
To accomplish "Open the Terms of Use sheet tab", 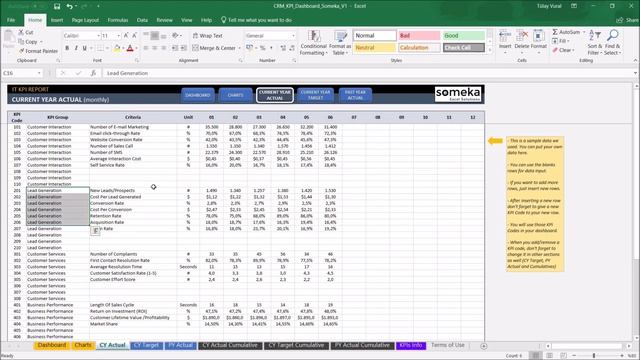I will coord(448,345).
